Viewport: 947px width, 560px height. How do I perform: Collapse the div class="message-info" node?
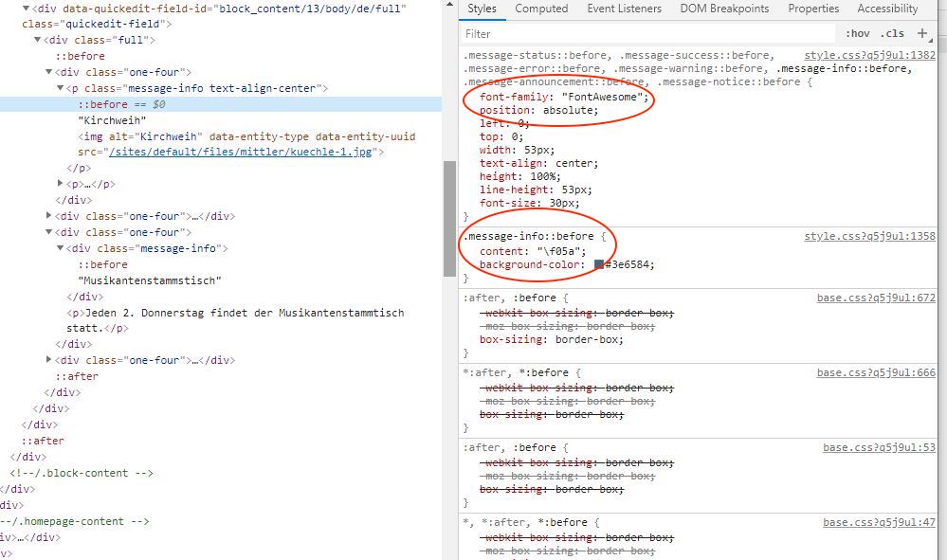pos(61,248)
